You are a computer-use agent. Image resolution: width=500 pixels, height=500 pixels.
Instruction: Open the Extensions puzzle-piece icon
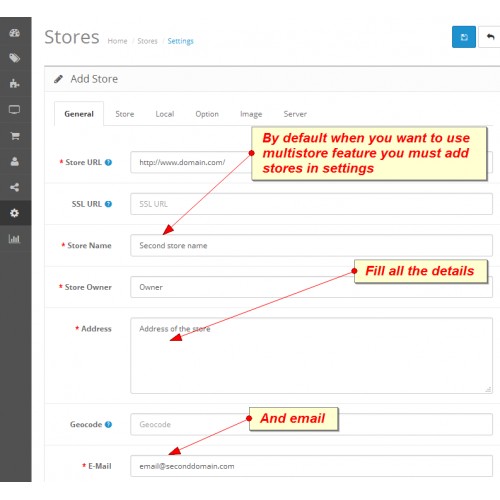(15, 83)
